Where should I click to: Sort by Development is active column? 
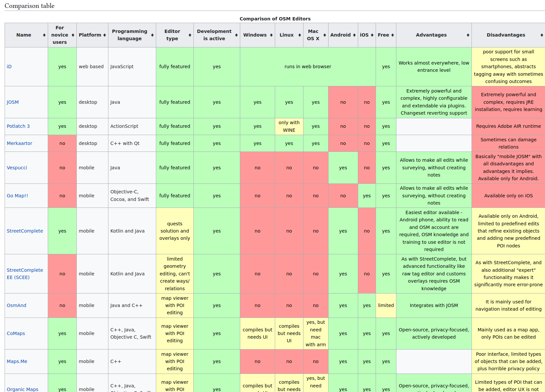coord(236,35)
